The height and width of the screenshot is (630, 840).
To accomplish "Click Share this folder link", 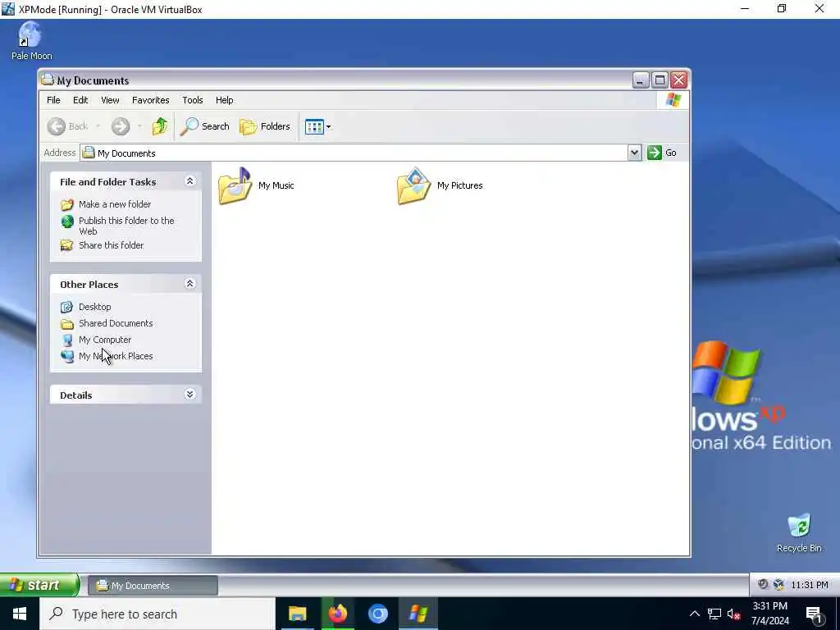I will point(112,245).
